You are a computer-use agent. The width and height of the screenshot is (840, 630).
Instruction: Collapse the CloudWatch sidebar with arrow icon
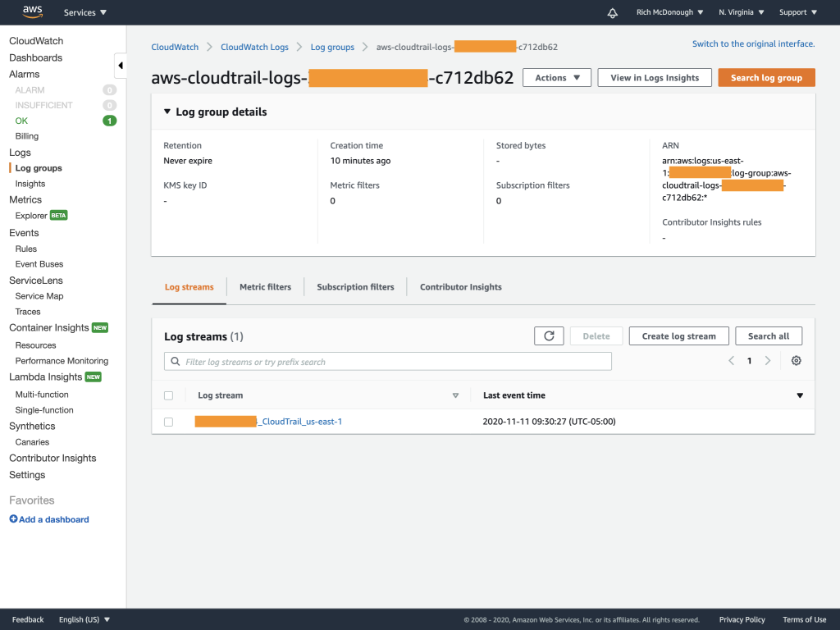pyautogui.click(x=120, y=65)
